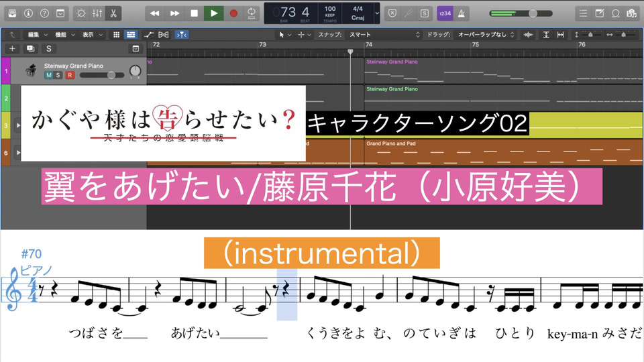Adjust Steinway Grand Piano volume fader
This screenshot has width=644, height=362.
[101, 75]
